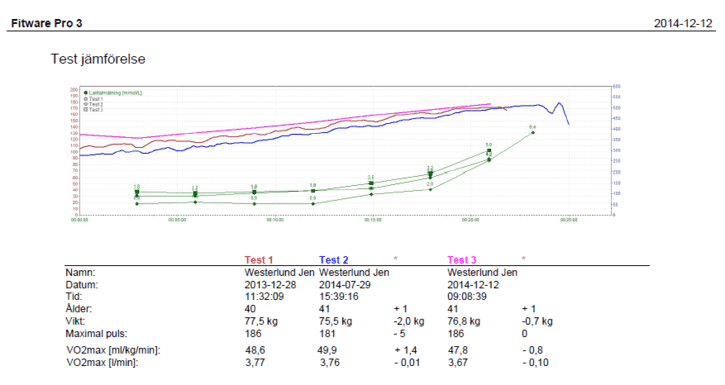The height and width of the screenshot is (385, 725).
Task: Click the VO2max value 3,76
Action: (330, 363)
